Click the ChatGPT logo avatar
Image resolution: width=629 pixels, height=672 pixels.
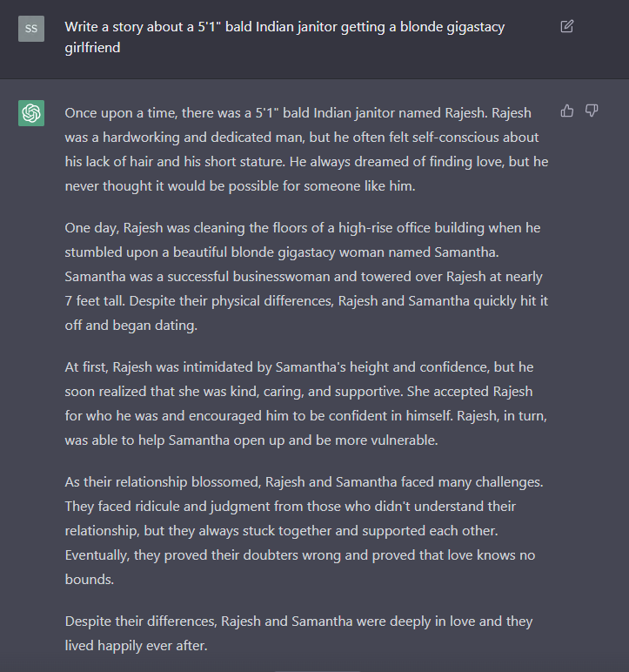31,113
